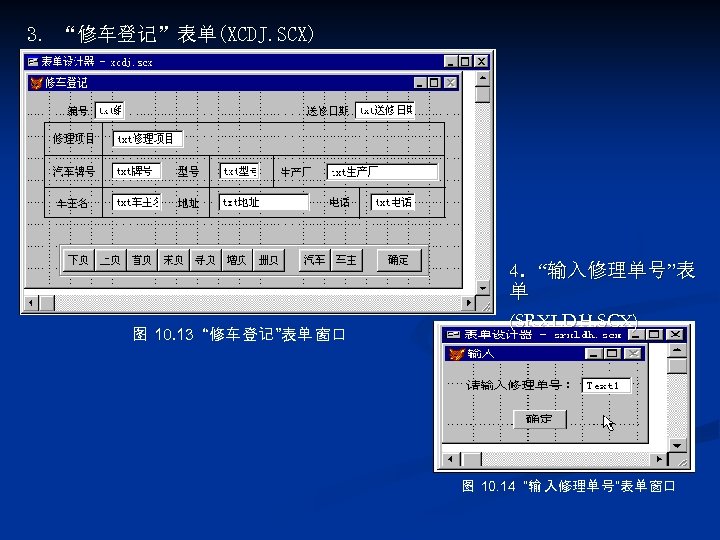The image size is (720, 540).
Task: Maximize the 输入 inner form
Action: click(612, 354)
